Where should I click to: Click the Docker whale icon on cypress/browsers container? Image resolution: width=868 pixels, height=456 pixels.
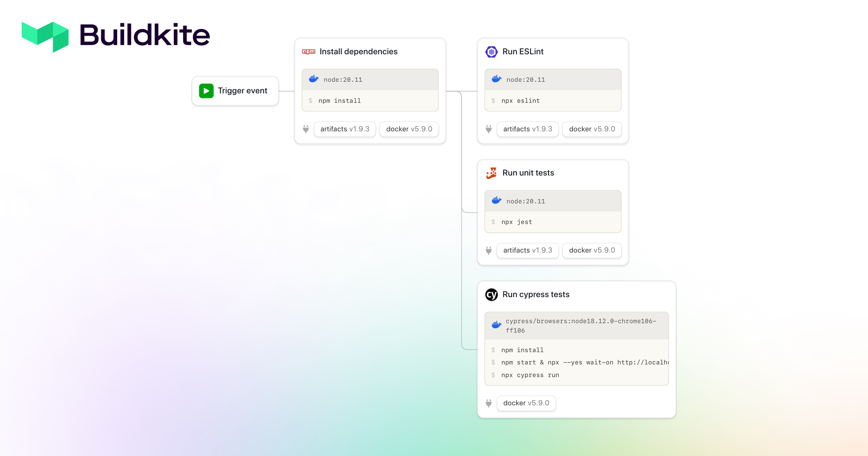coord(497,325)
